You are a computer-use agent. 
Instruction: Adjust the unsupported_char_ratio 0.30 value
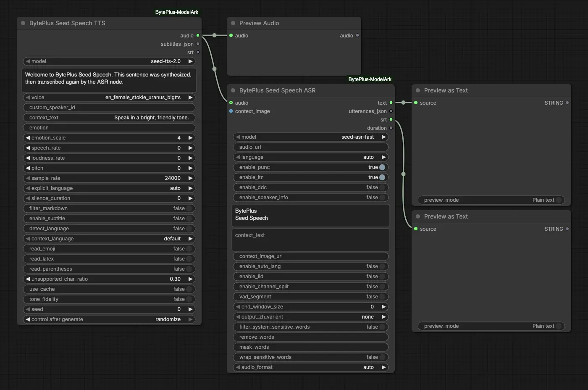click(109, 279)
